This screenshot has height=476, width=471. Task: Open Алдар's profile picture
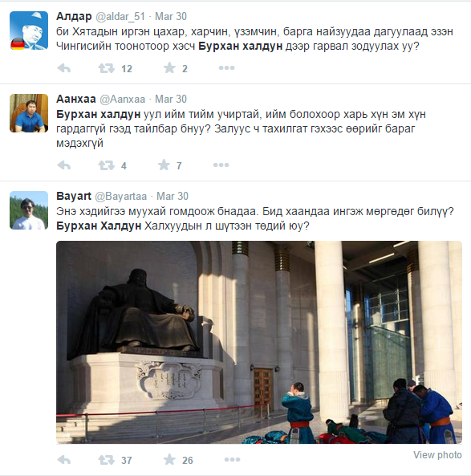[29, 31]
